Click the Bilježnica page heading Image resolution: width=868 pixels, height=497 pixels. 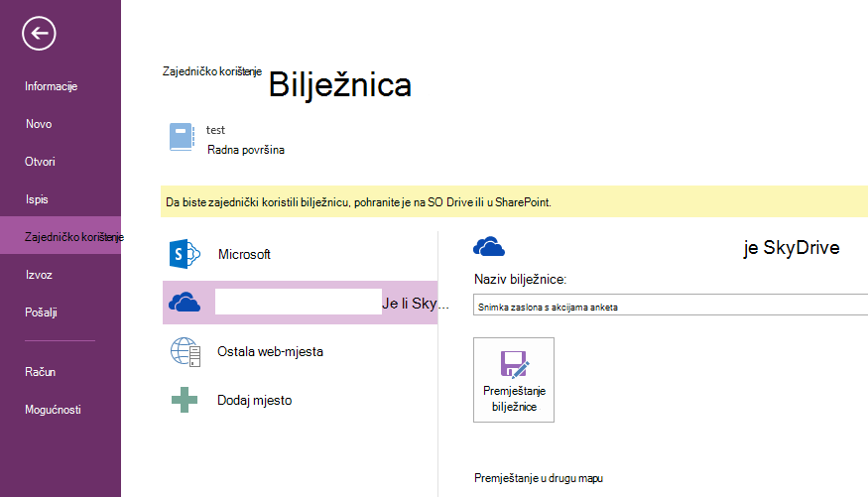click(340, 84)
